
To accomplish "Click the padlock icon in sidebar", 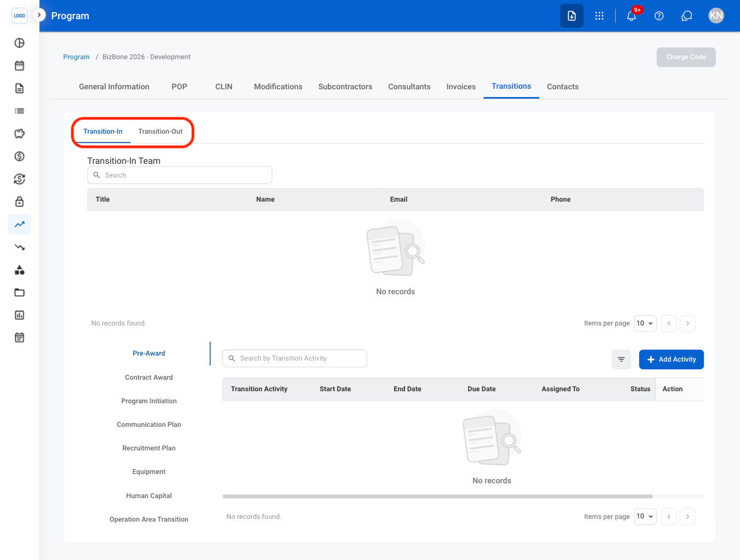I will (20, 202).
